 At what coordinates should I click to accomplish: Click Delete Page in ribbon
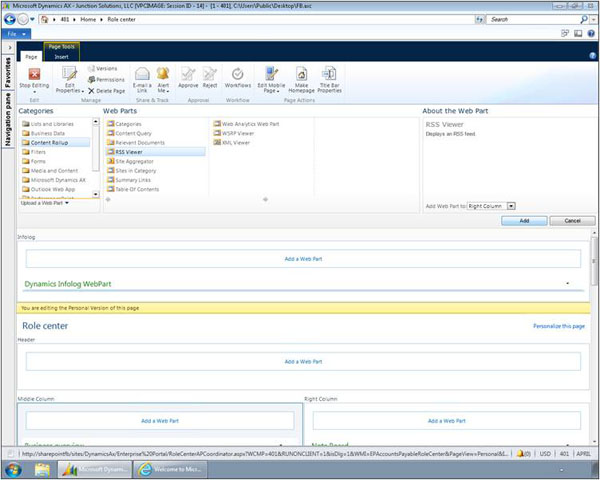[x=106, y=91]
